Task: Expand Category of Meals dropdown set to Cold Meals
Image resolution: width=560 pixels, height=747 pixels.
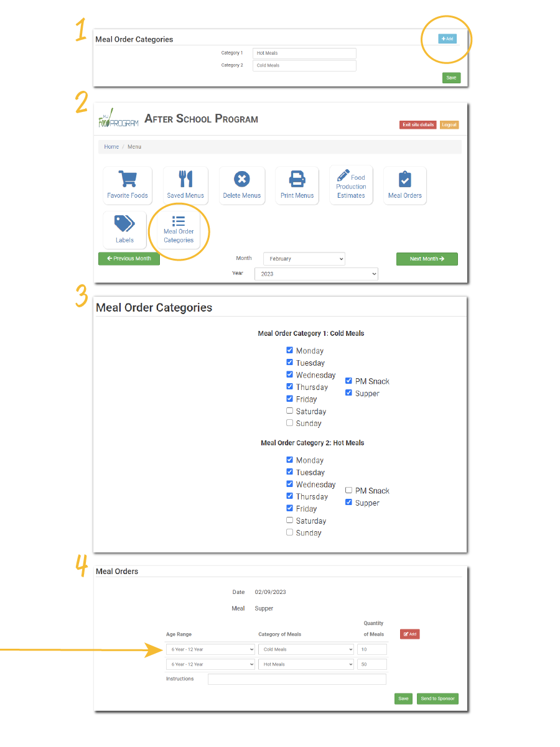Action: pos(306,649)
